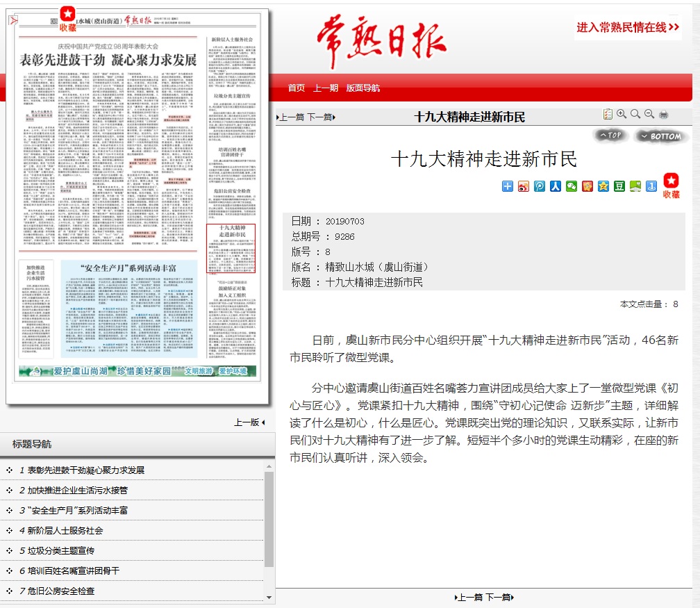This screenshot has width=700, height=608.
Task: Click the 爱护虞山尚湖 banner in thumbnail
Action: [137, 371]
